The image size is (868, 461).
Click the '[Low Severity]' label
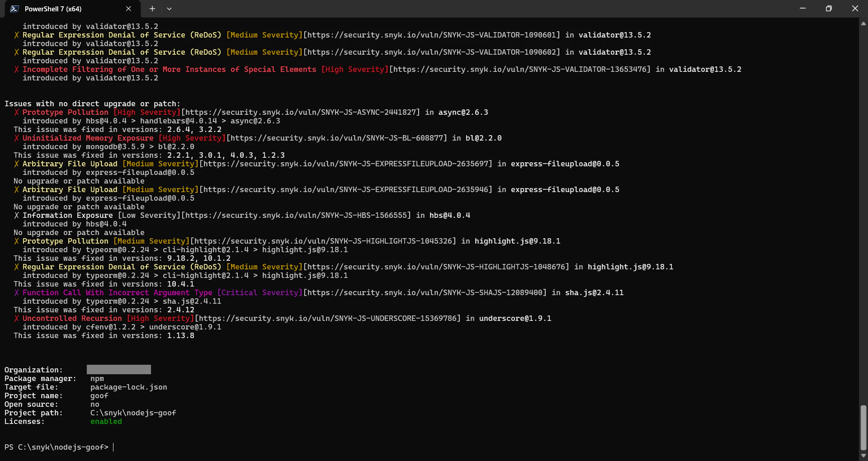(x=149, y=216)
